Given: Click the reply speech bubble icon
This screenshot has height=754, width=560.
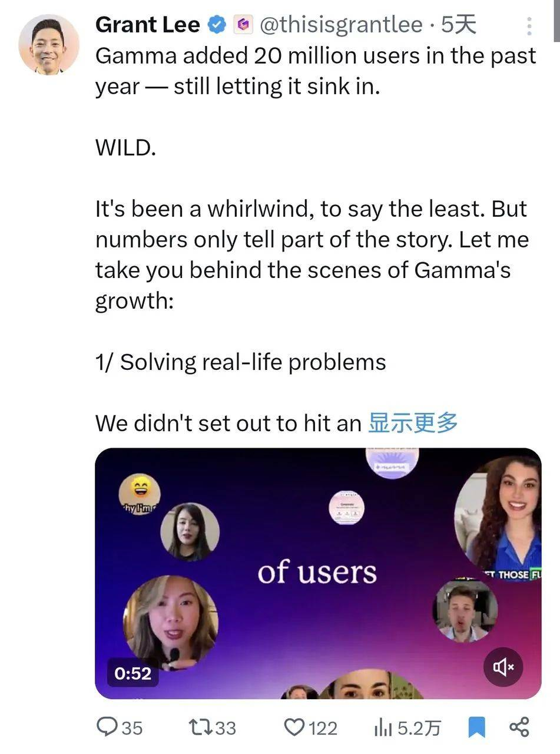Looking at the screenshot, I should (107, 727).
